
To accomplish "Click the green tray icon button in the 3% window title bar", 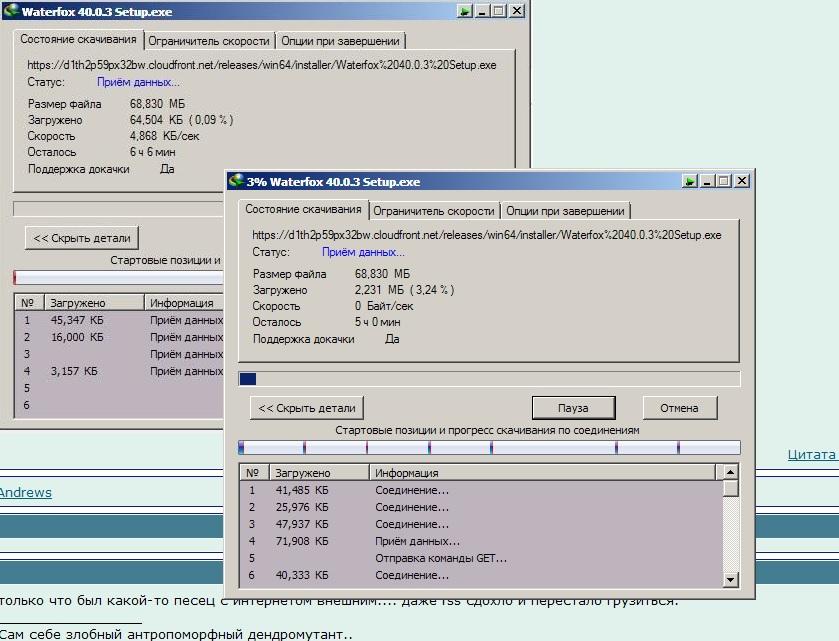I will (690, 181).
